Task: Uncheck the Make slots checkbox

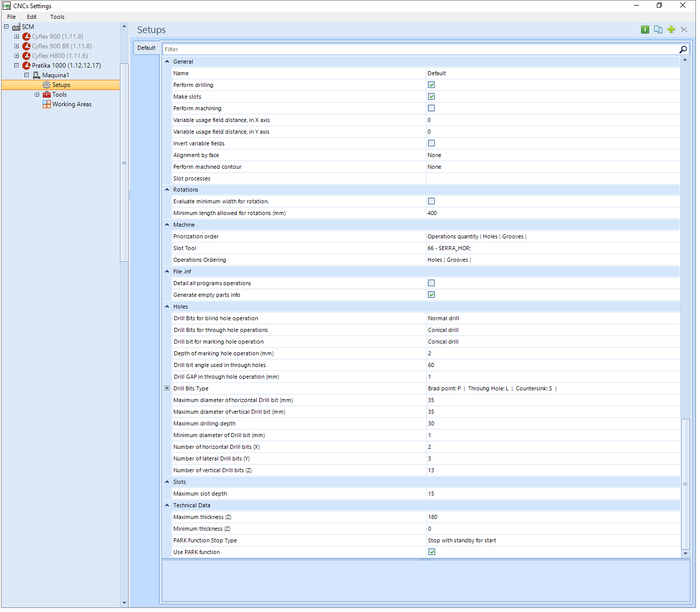Action: (x=431, y=97)
